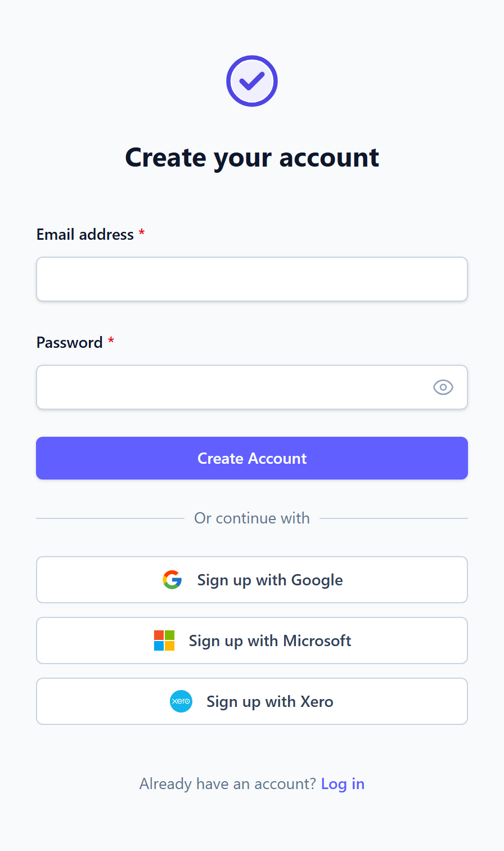Image resolution: width=504 pixels, height=851 pixels.
Task: Click the purple check mark inside the circle
Action: [x=251, y=80]
